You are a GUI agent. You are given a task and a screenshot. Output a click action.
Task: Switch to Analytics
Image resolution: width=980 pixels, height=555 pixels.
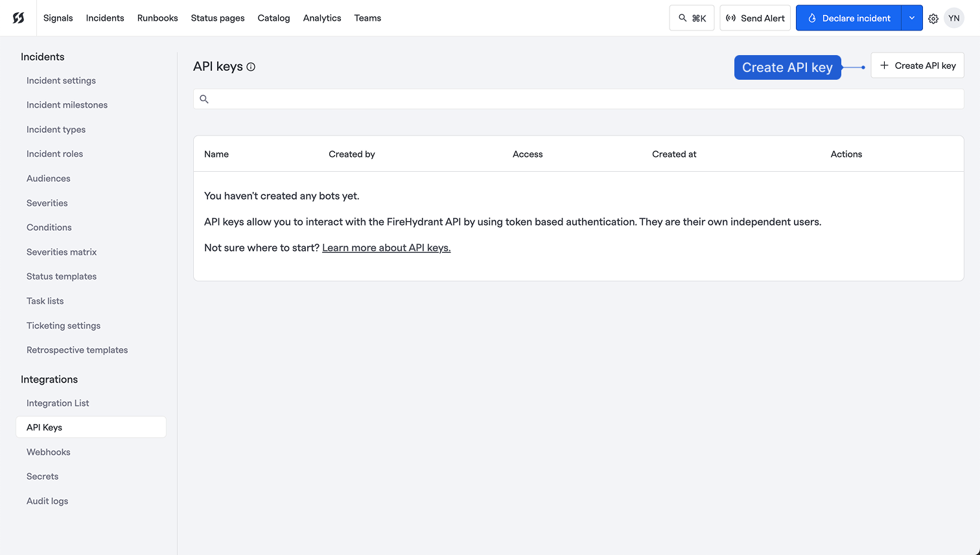tap(322, 18)
